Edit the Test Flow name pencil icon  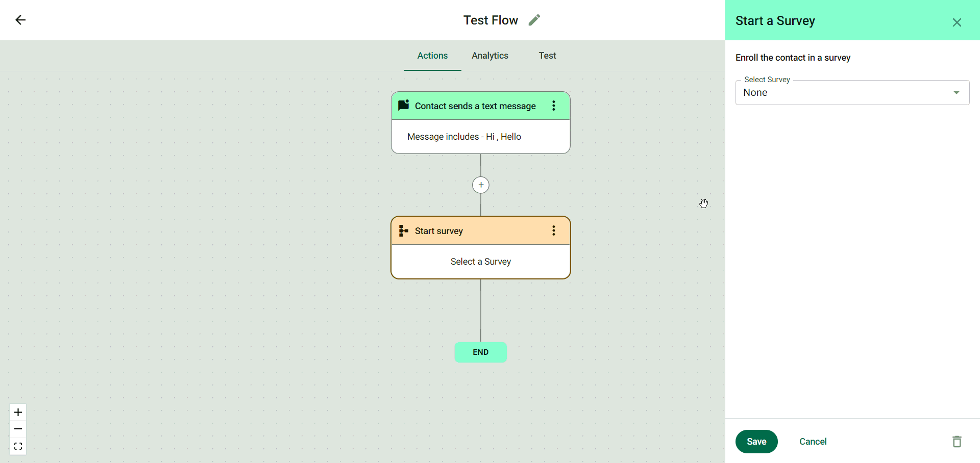point(534,20)
